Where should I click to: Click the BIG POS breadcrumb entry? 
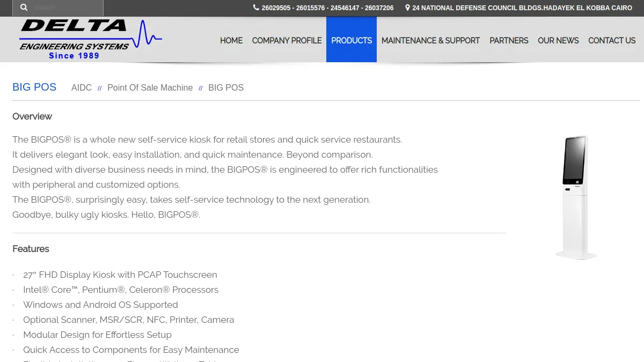(x=226, y=87)
